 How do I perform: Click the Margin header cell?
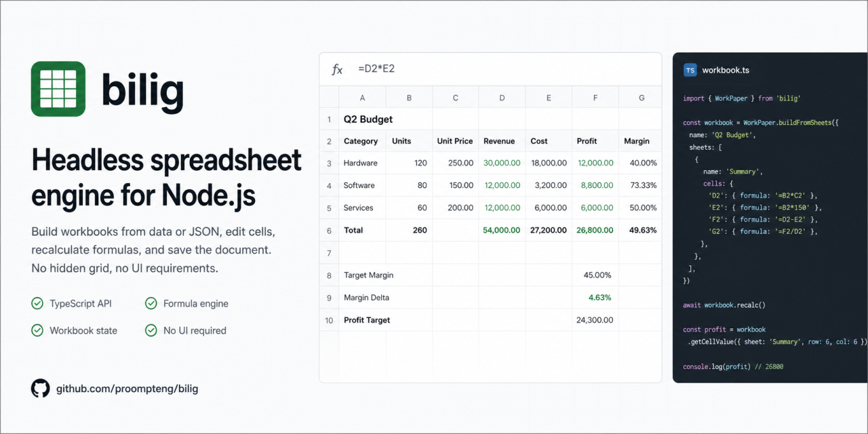640,141
